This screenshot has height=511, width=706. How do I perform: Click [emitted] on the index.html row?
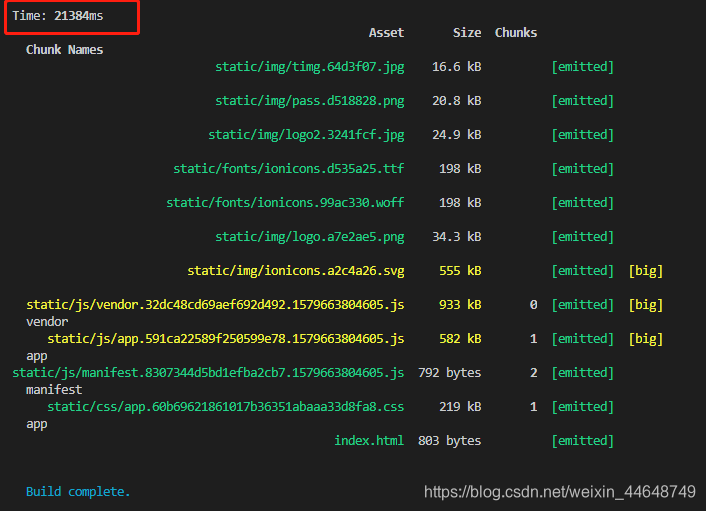pos(583,441)
